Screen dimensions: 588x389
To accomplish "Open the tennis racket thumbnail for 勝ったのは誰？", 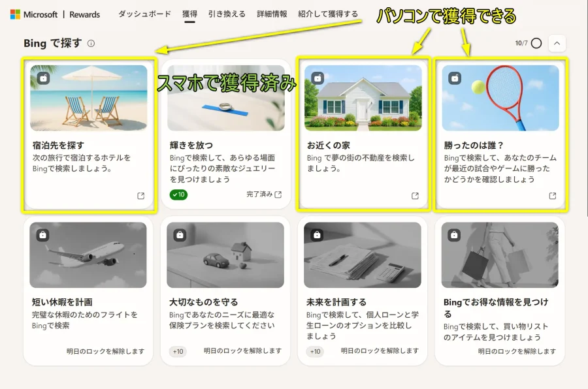I will [x=500, y=98].
